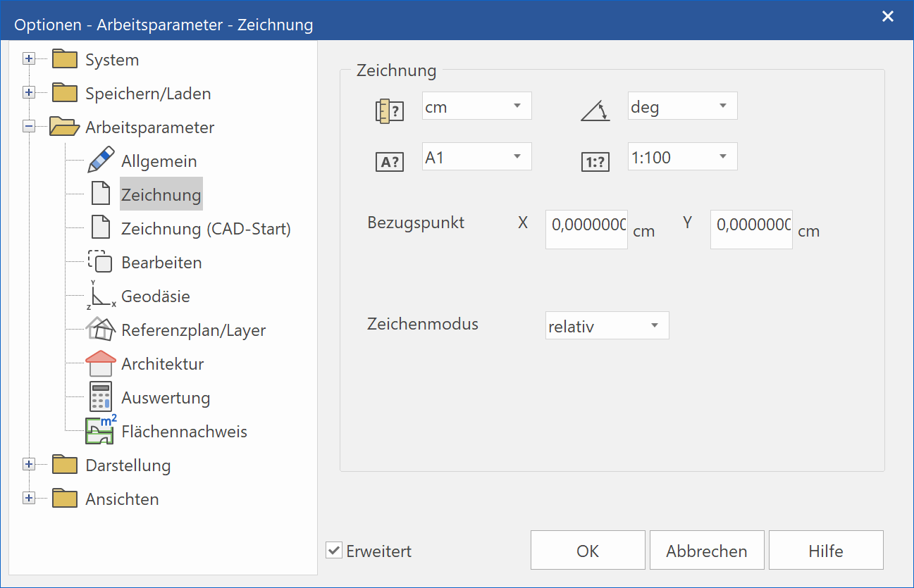Select the highlighted Zeichnung tree entry
Image resolution: width=914 pixels, height=588 pixels.
[x=161, y=194]
